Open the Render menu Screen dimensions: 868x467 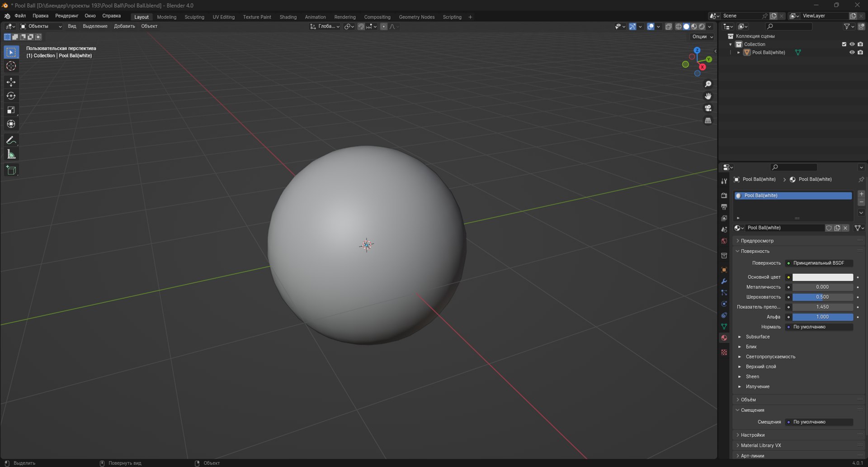pyautogui.click(x=66, y=16)
